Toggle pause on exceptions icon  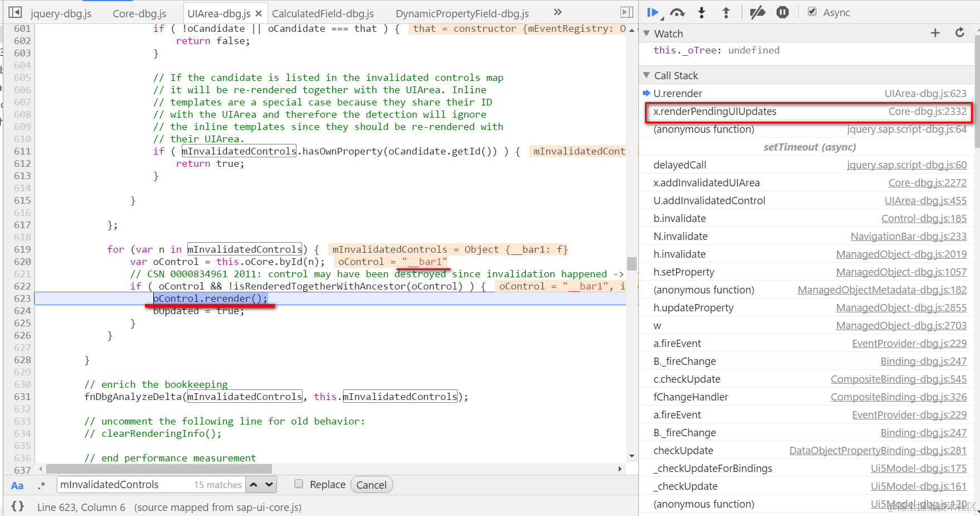[x=783, y=12]
